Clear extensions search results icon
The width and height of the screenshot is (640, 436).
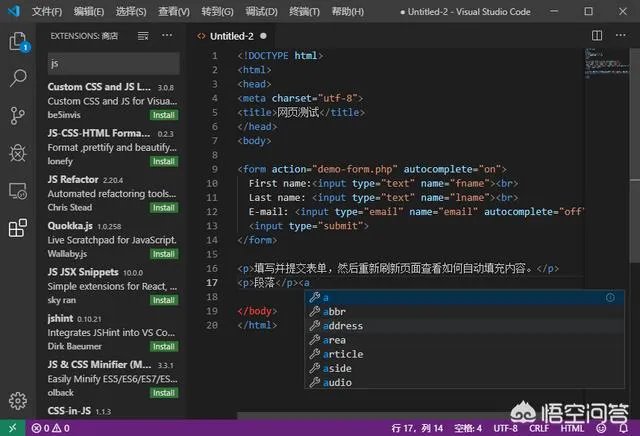point(143,36)
